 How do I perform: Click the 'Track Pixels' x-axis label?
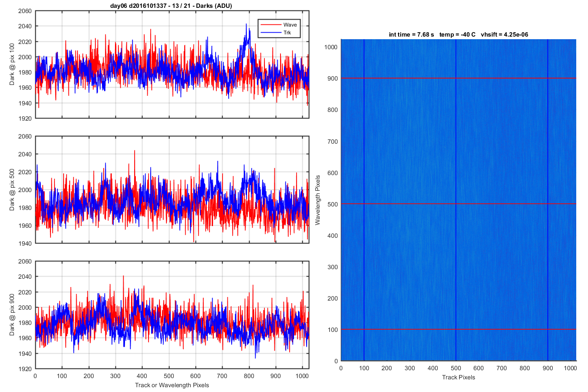(x=459, y=377)
